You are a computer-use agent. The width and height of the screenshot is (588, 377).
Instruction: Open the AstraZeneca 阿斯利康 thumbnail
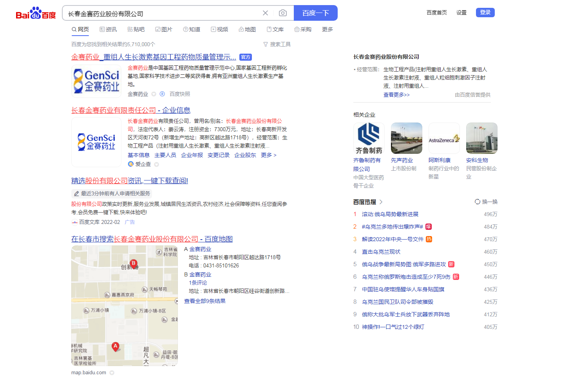click(x=444, y=138)
